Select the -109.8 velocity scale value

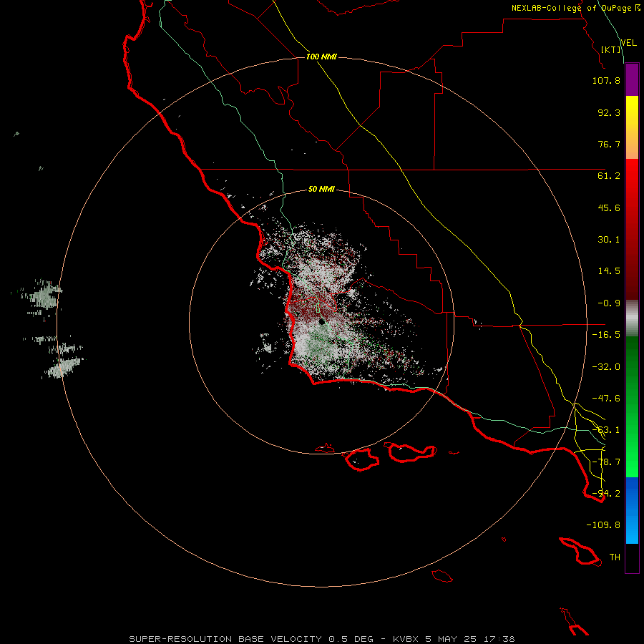(x=603, y=525)
